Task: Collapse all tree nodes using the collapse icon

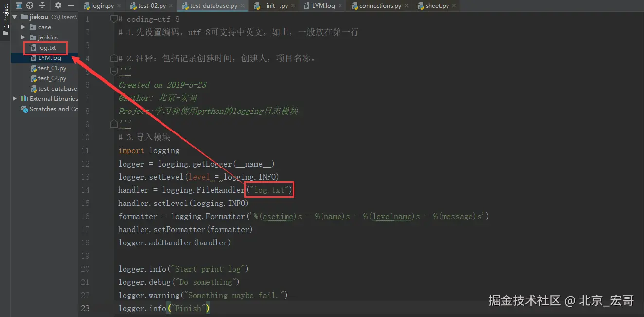Action: (42, 5)
